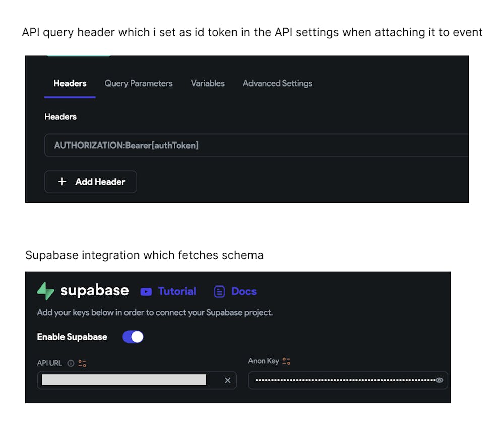Select the Variables tab

208,83
